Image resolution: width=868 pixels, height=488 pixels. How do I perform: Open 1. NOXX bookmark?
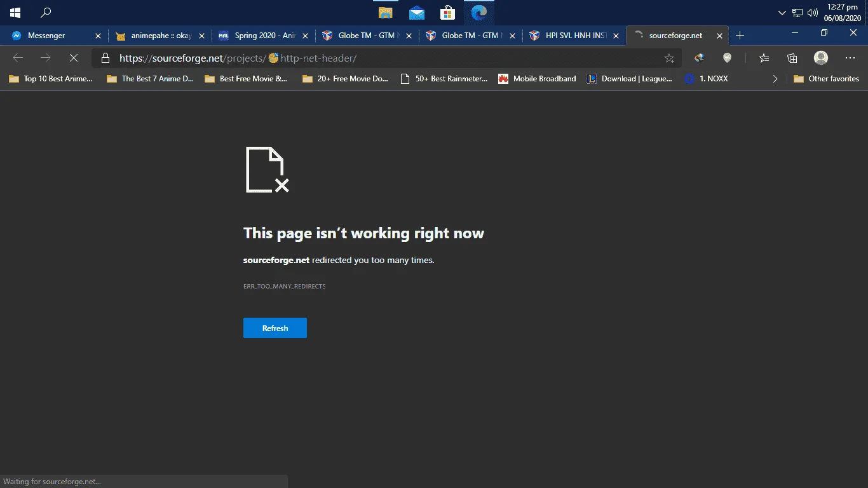click(706, 79)
